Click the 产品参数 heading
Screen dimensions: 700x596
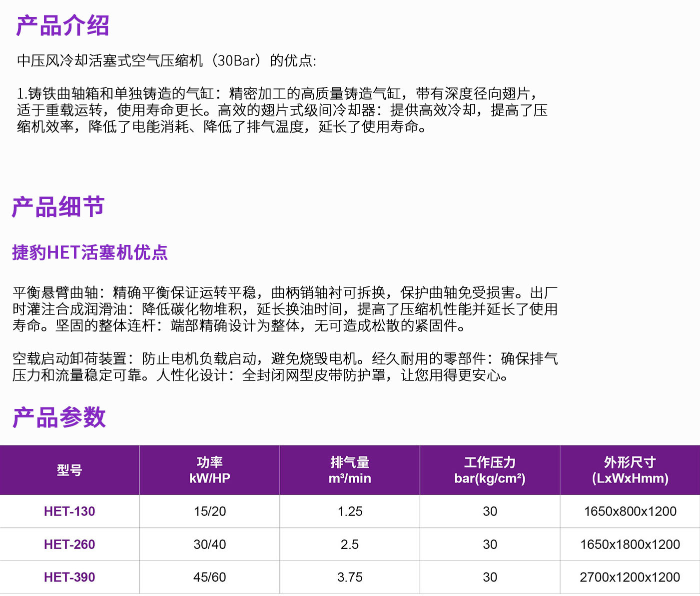coord(59,417)
